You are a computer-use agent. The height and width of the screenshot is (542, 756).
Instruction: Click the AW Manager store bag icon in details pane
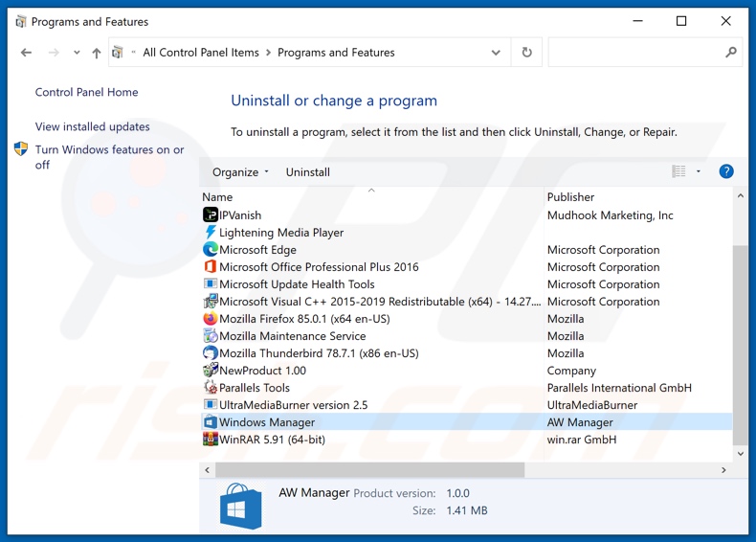pos(240,507)
